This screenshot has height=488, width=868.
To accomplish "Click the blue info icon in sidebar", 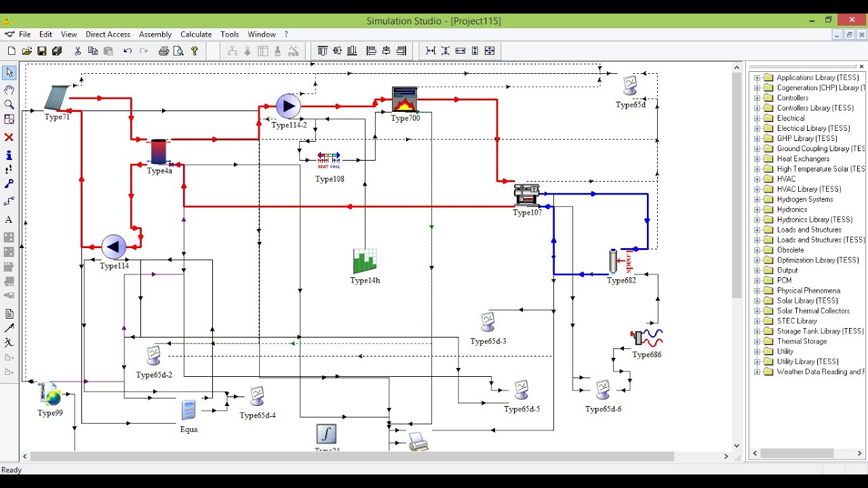I will [9, 155].
